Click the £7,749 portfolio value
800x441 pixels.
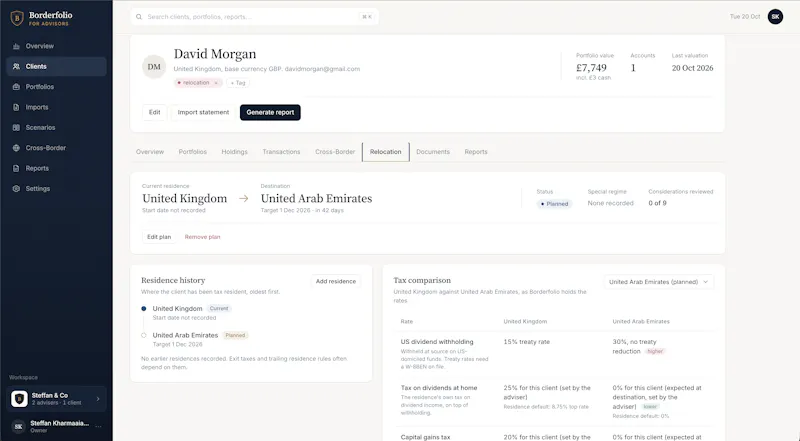[x=591, y=68]
